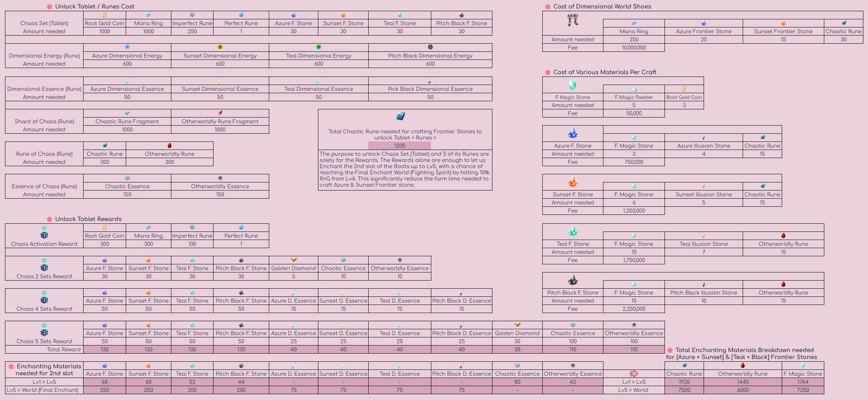Click the Azure Dimensional Energy orb icon

127,47
